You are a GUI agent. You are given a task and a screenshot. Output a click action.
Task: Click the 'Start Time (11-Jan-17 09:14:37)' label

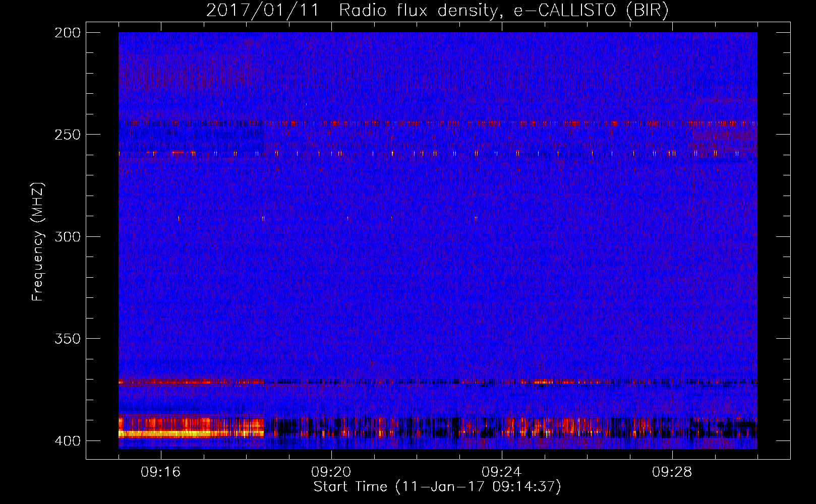tap(437, 487)
